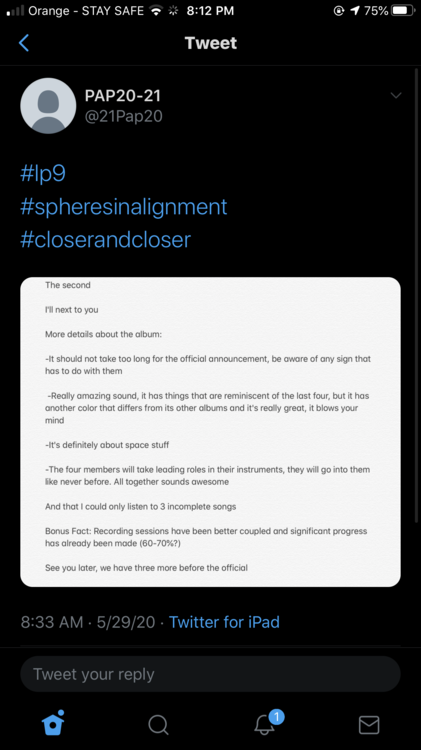
Task: Tap the Wi-Fi status icon
Action: 156,11
